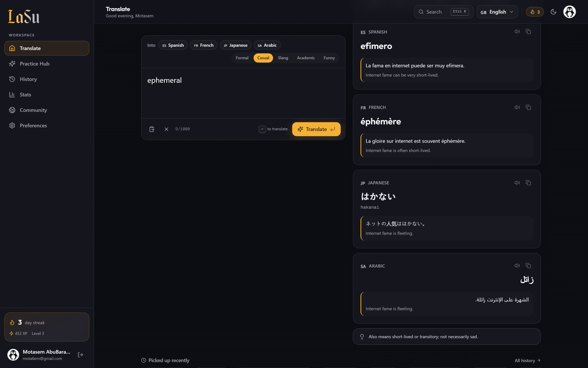Open the All history link
This screenshot has height=368, width=588.
(x=527, y=360)
